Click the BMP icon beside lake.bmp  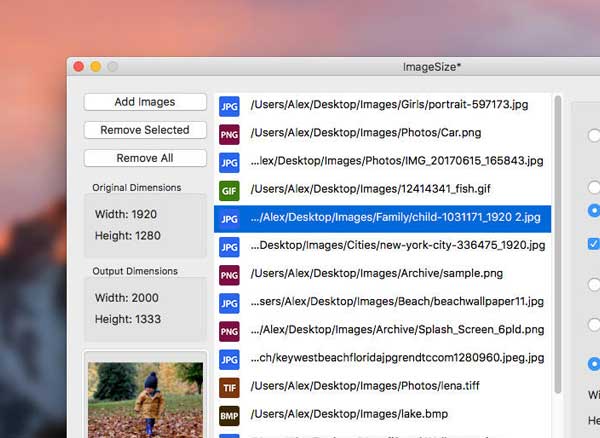pos(229,416)
